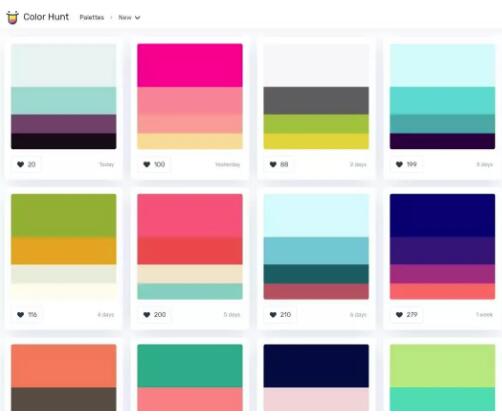Open the New sorting dropdown
Viewport: 502px width, 419px height.
pos(129,17)
